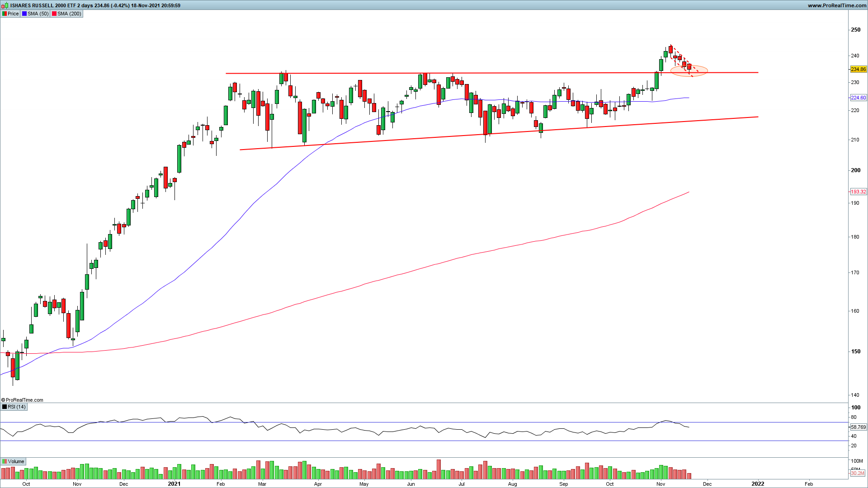868x488 pixels.
Task: Select the SMA (200) indicator label
Action: (69, 14)
